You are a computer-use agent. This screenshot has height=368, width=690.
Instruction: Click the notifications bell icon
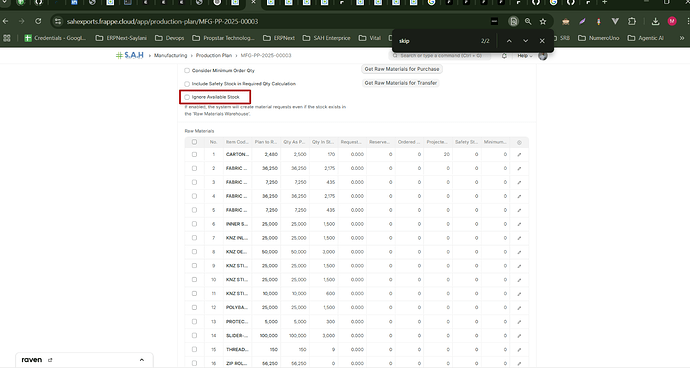click(504, 56)
